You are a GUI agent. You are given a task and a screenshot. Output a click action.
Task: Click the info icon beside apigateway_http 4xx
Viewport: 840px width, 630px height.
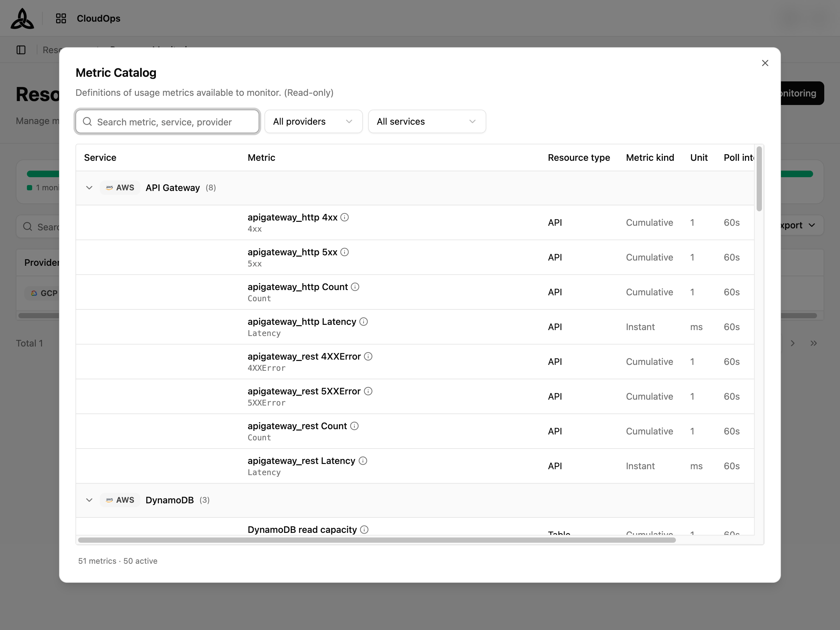345,217
